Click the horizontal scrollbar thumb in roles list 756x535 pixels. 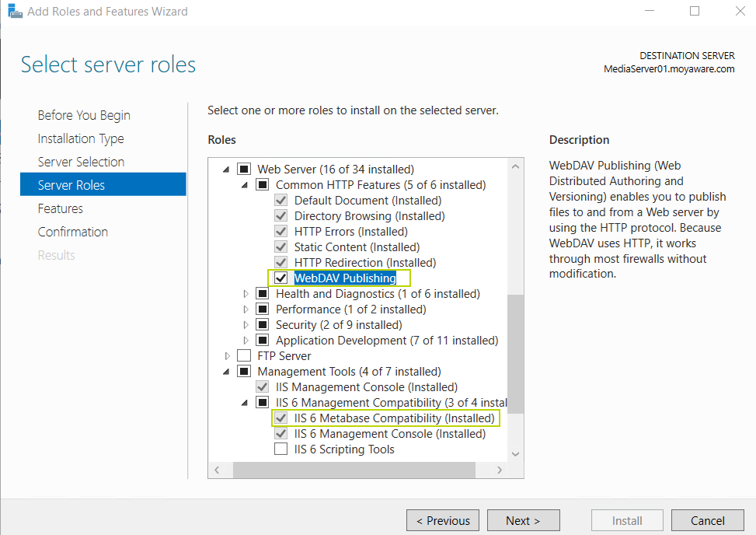click(354, 470)
